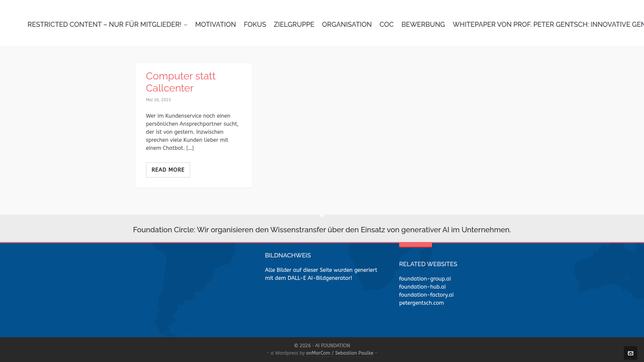
Task: Click the © 2026 · AI FOUNDATION copyright
Action: [x=322, y=346]
